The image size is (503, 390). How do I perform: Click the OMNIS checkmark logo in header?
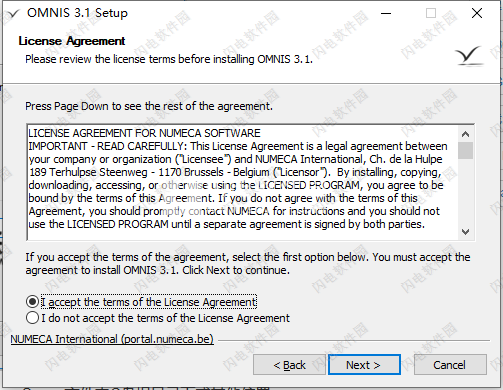469,56
